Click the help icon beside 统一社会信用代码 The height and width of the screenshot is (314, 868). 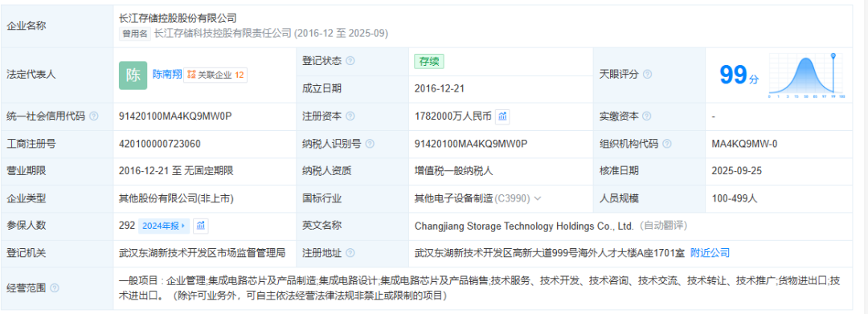point(93,116)
